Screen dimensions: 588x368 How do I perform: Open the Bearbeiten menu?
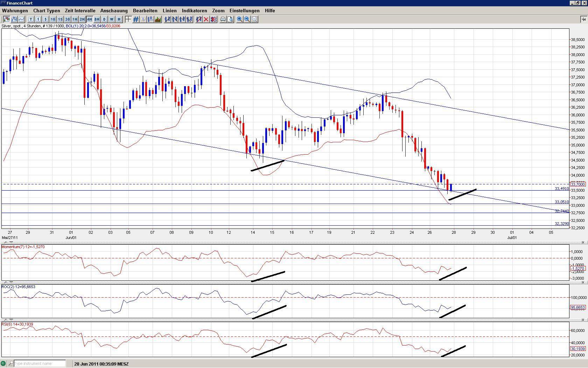pos(145,11)
